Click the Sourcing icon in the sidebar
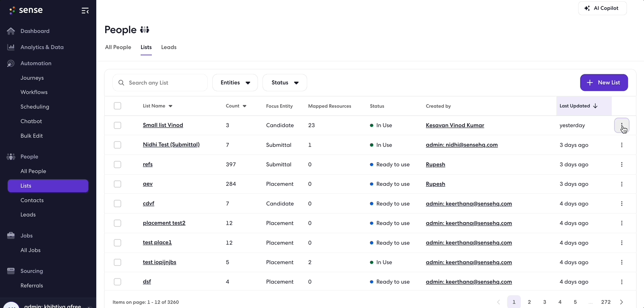The width and height of the screenshot is (644, 308). [11, 271]
